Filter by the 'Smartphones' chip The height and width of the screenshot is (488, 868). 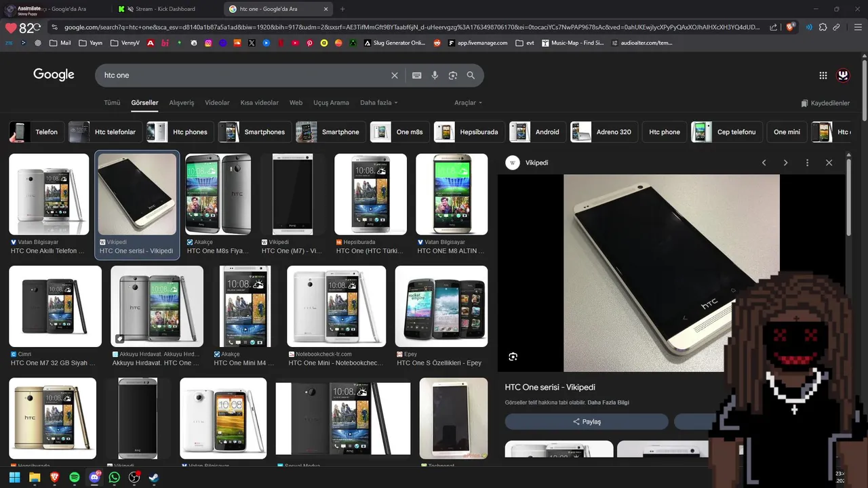[255, 132]
